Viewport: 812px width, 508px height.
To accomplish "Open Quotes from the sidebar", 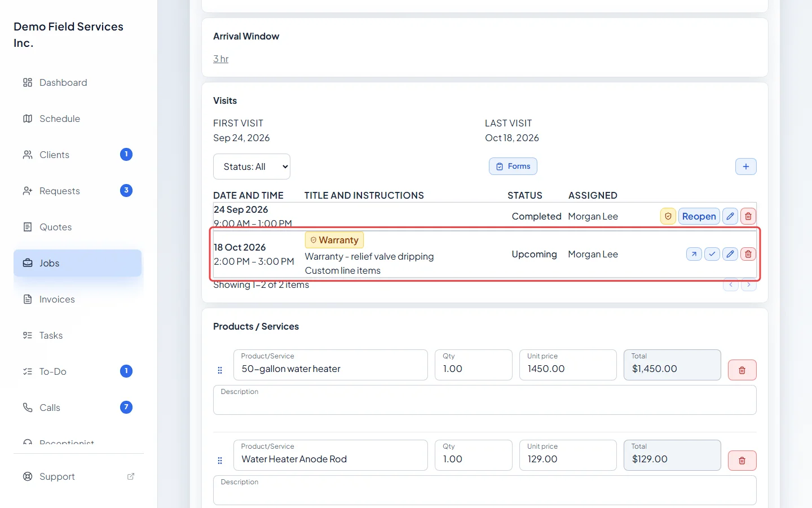I will point(78,227).
